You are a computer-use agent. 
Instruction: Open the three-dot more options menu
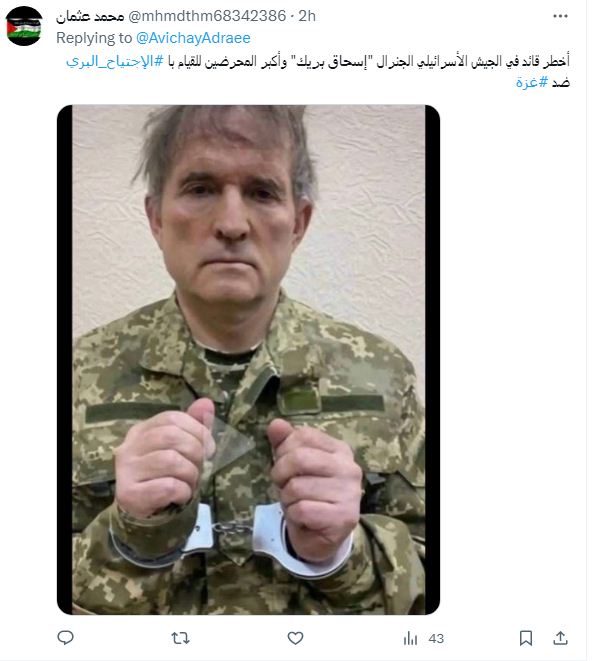tap(560, 16)
